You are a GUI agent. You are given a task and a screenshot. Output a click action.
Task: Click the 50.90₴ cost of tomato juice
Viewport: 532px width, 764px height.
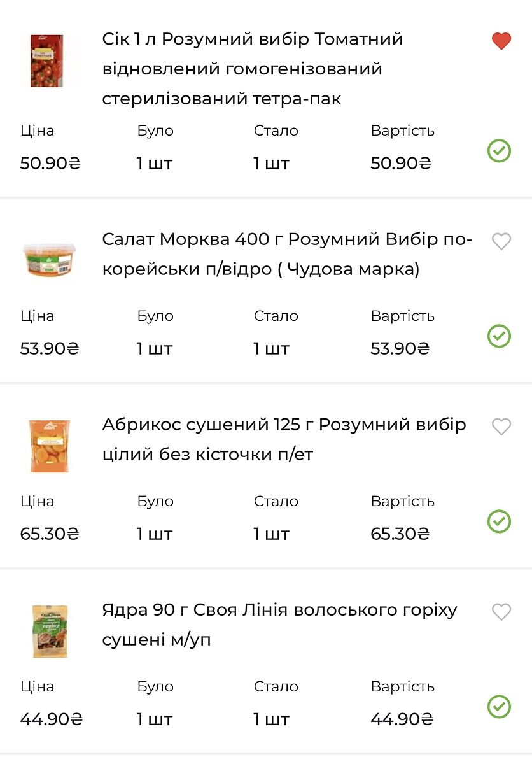pyautogui.click(x=401, y=164)
